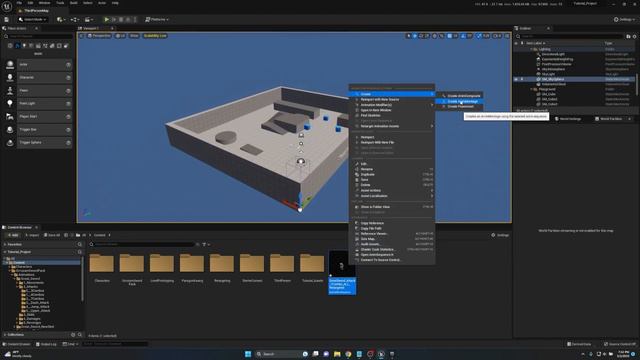Open File Explorer from taskbar

pyautogui.click(x=337, y=354)
